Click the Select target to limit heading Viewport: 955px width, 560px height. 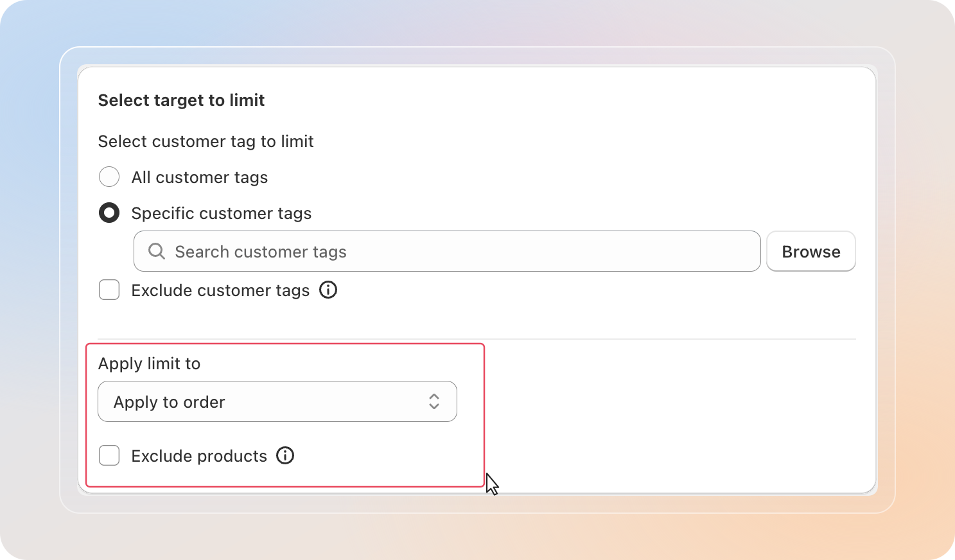point(181,101)
